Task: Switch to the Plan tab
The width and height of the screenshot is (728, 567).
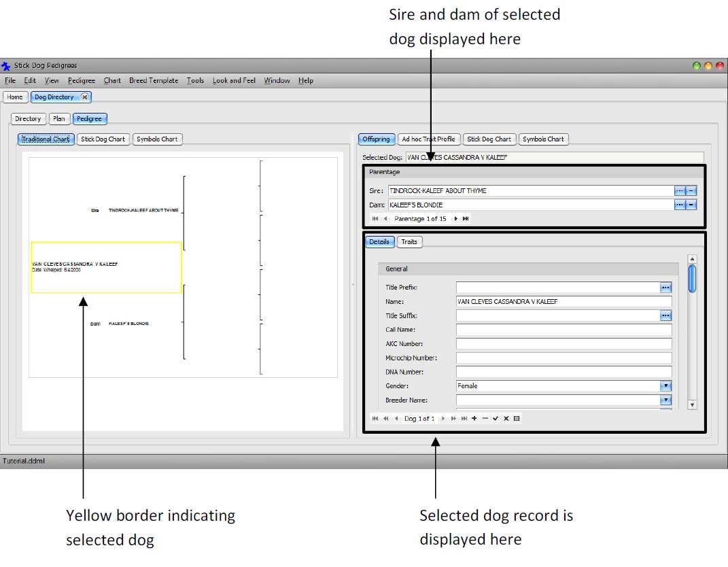Action: click(x=59, y=118)
